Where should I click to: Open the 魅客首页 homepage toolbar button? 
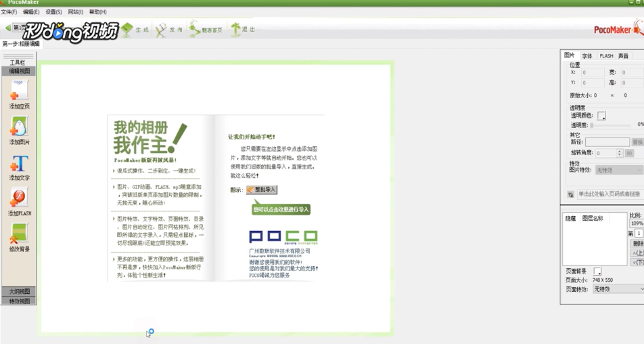pyautogui.click(x=206, y=30)
